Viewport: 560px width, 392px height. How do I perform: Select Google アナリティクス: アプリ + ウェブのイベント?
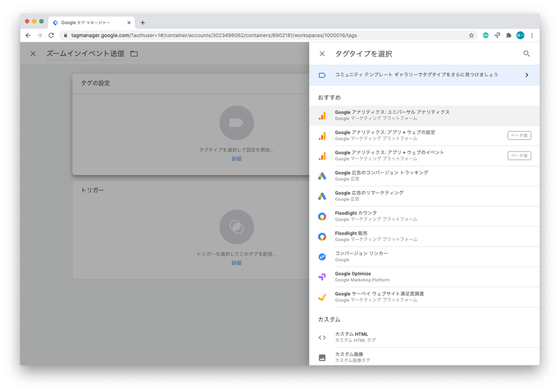[424, 155]
